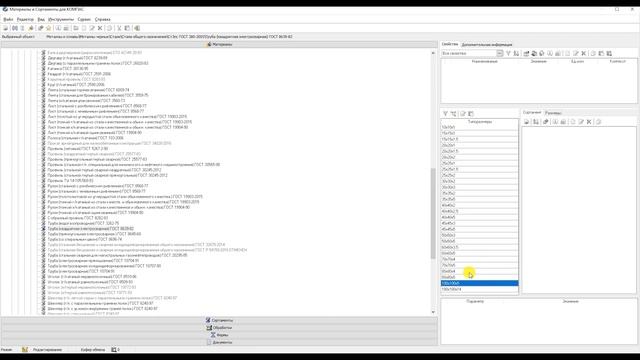Switch to the Дополнительная информация tab
This screenshot has width=640, height=360.
click(487, 44)
